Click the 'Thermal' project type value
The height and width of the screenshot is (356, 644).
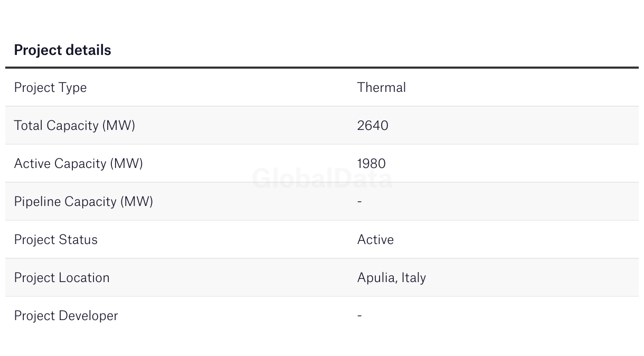381,88
